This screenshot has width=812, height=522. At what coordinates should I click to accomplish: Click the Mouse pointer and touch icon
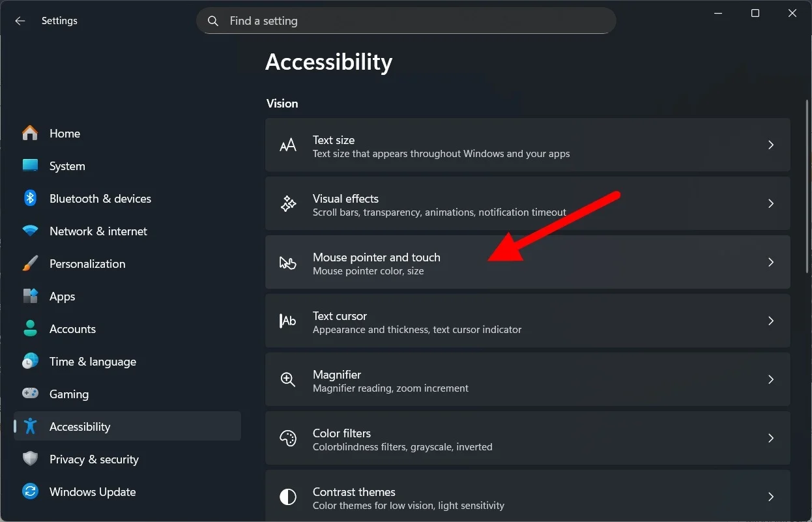pos(287,262)
